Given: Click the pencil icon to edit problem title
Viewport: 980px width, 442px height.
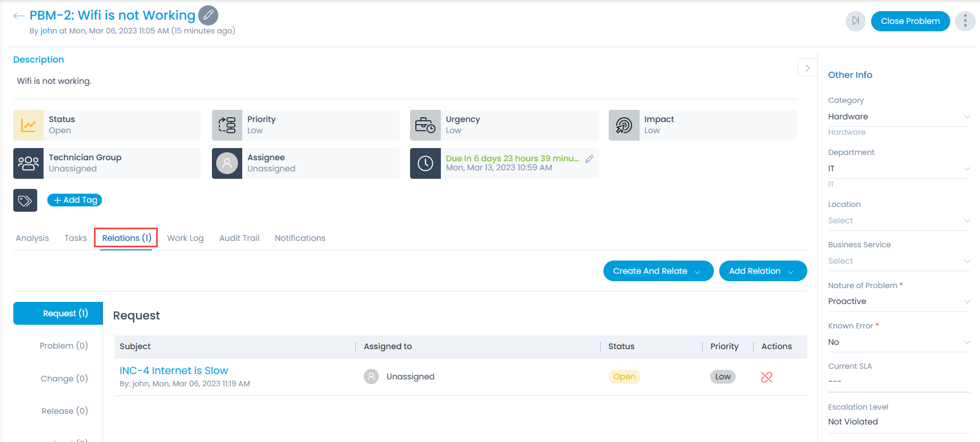Looking at the screenshot, I should pos(208,15).
